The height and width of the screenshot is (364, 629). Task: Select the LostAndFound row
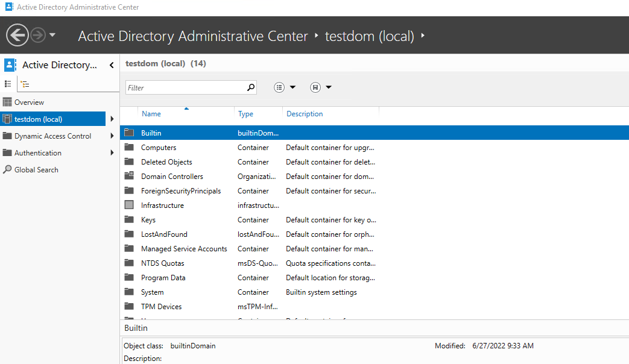coord(375,234)
